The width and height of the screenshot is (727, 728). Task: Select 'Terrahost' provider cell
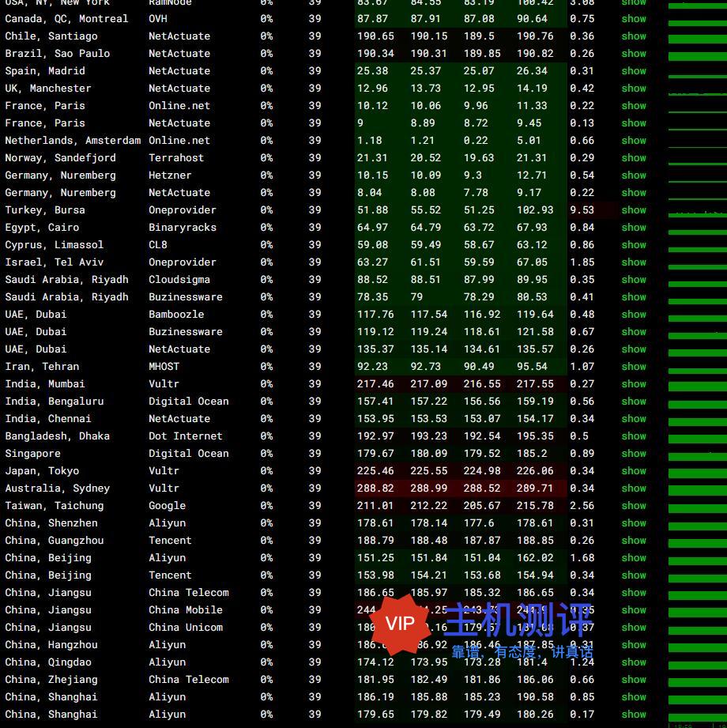(176, 158)
